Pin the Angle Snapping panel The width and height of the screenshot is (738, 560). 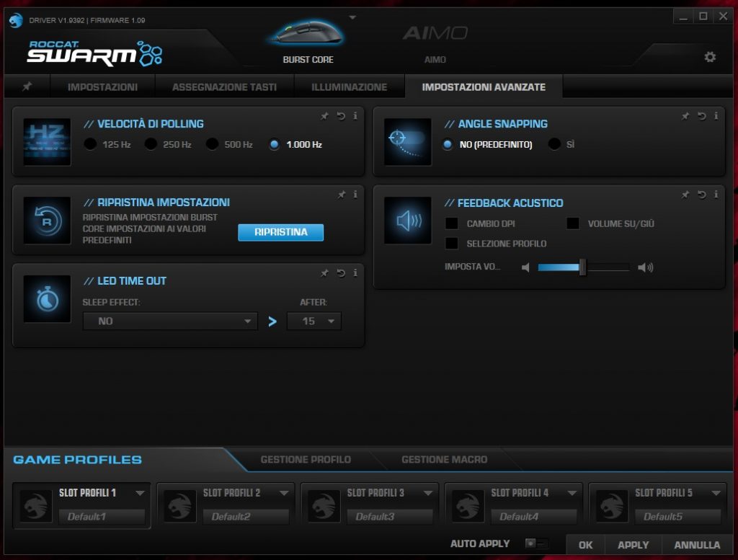(x=685, y=116)
